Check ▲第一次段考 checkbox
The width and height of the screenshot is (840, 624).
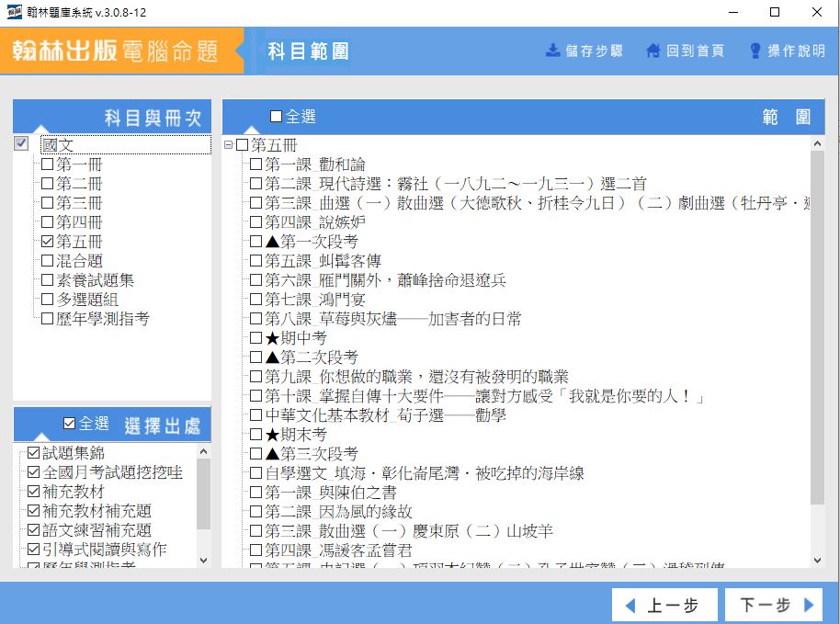tap(256, 241)
